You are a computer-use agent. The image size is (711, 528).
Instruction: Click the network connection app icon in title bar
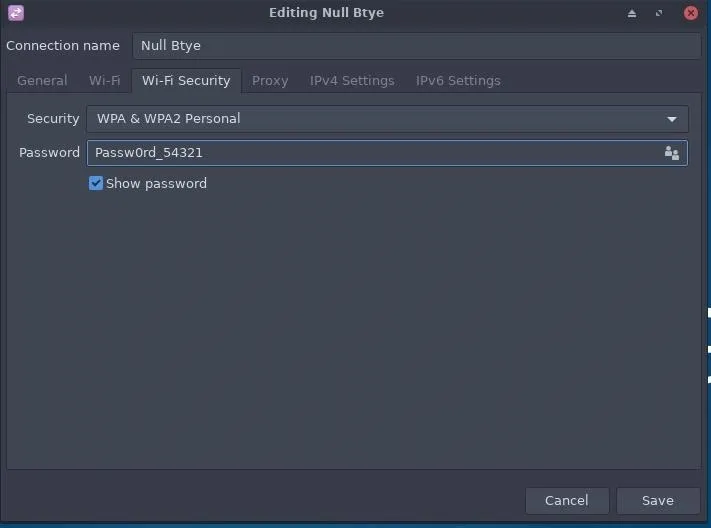(x=16, y=13)
